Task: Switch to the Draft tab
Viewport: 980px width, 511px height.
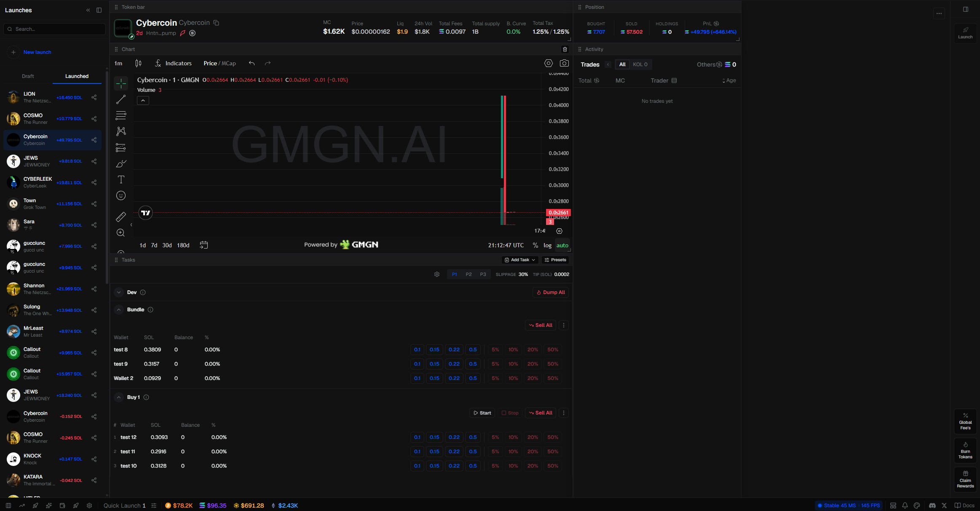Action: tap(28, 76)
